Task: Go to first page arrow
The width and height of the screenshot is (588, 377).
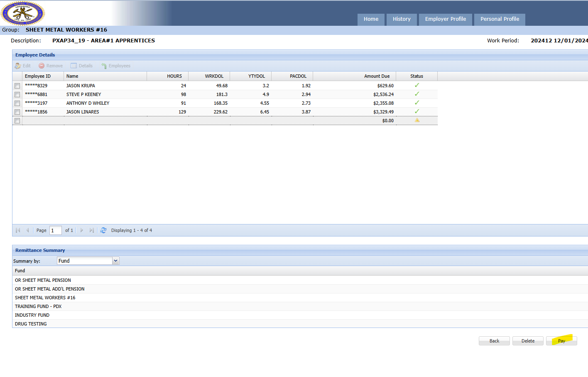Action: 18,230
